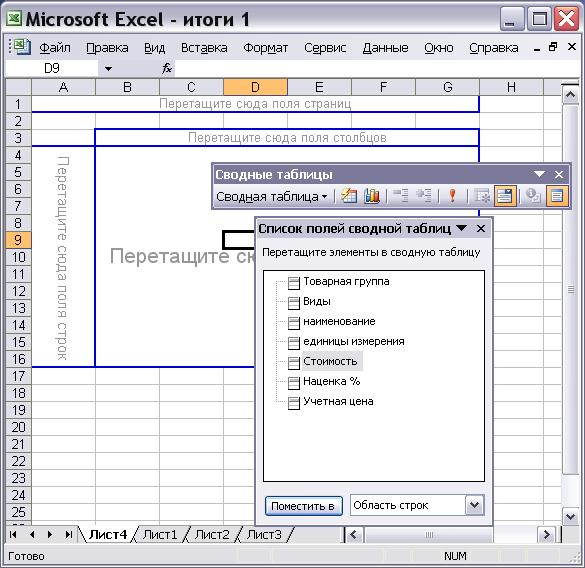This screenshot has width=585, height=568.
Task: Click the Hide Detail icon
Action: (401, 196)
